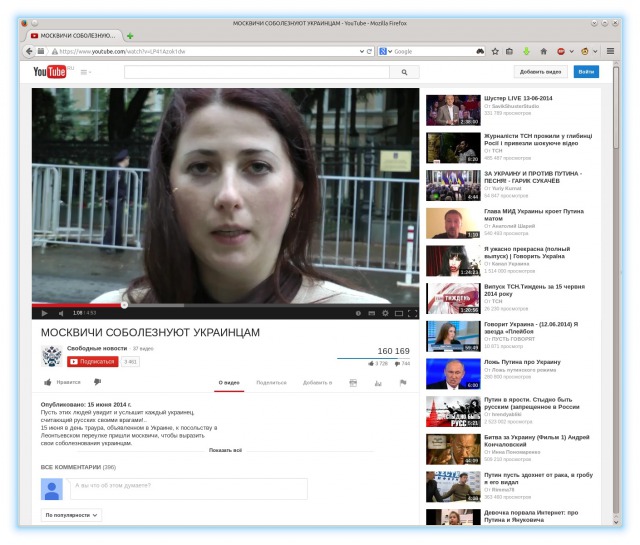The height and width of the screenshot is (545, 640).
Task: Bookmark page with the star icon
Action: click(495, 51)
